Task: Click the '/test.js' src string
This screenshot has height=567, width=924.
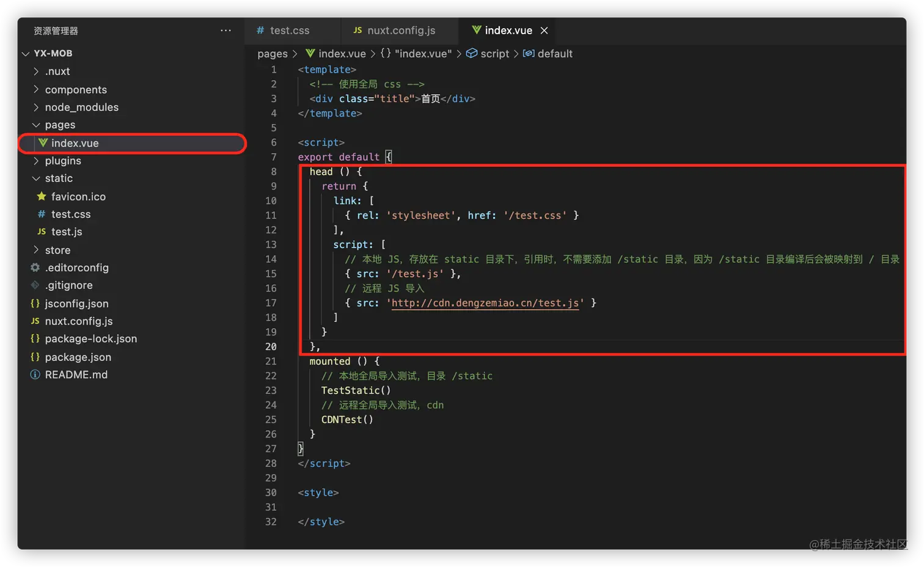Action: click(x=415, y=274)
